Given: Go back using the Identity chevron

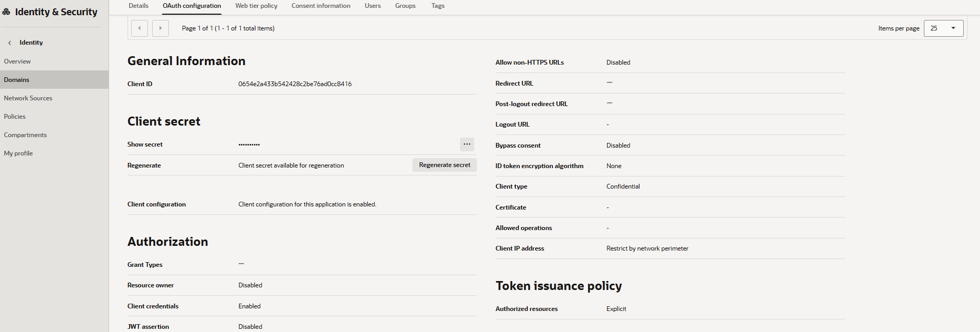Looking at the screenshot, I should [x=9, y=43].
